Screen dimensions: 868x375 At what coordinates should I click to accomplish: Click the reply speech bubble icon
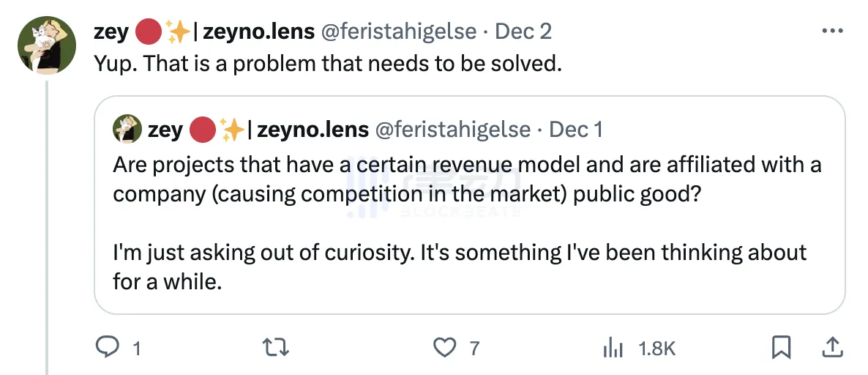pos(108,347)
